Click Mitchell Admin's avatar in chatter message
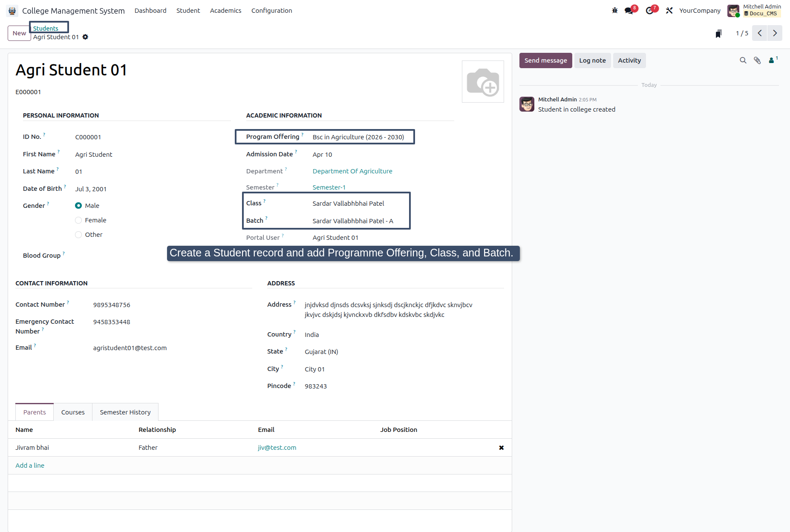 pos(527,104)
